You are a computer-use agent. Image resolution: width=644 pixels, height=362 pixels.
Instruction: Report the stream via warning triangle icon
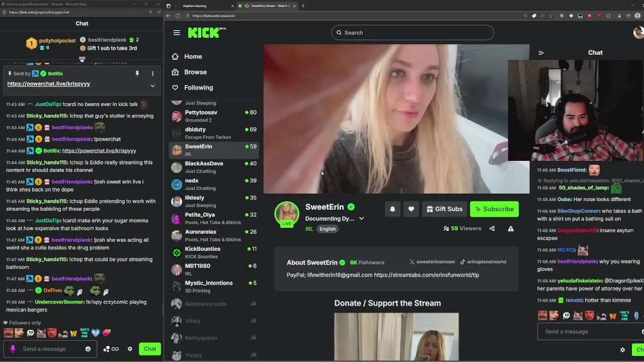(x=511, y=229)
